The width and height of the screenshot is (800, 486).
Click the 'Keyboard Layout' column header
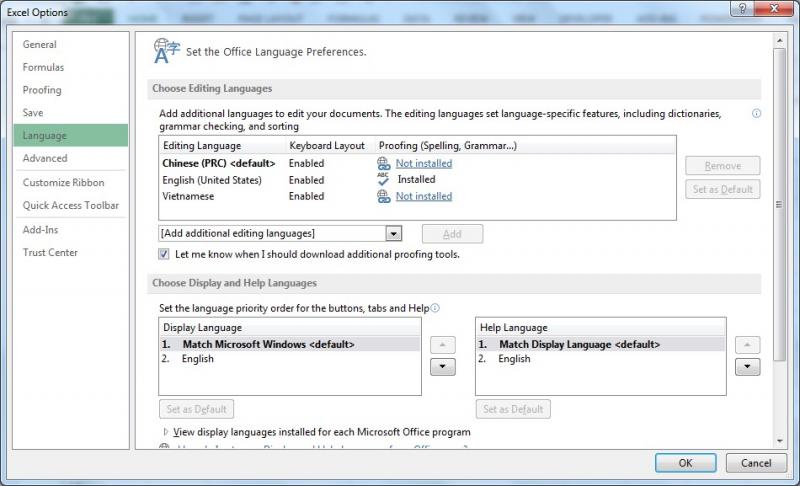point(327,146)
